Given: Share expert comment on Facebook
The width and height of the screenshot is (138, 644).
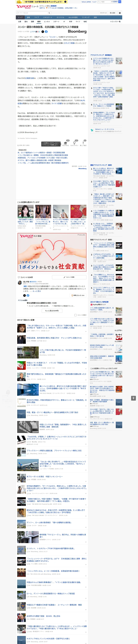Looking at the screenshot, I should tap(28, 295).
